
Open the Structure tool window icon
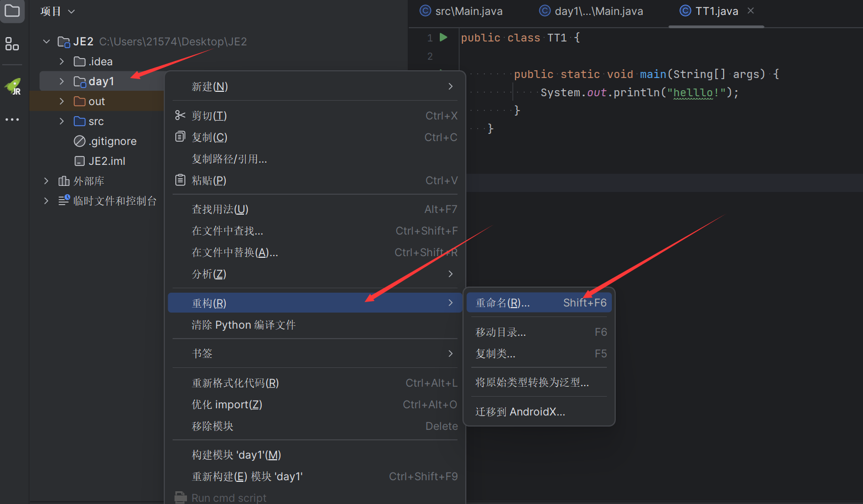point(12,44)
